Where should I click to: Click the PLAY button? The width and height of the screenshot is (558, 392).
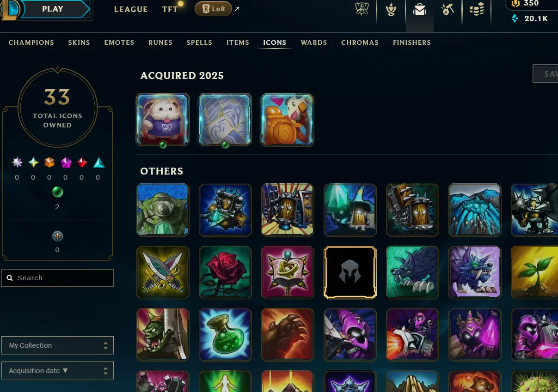[x=53, y=9]
